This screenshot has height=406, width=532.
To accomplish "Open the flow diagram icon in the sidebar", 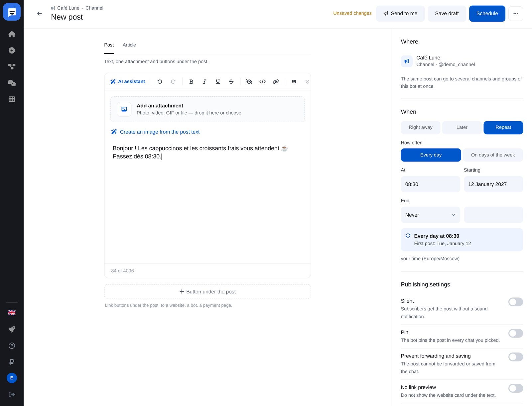I will tap(12, 67).
